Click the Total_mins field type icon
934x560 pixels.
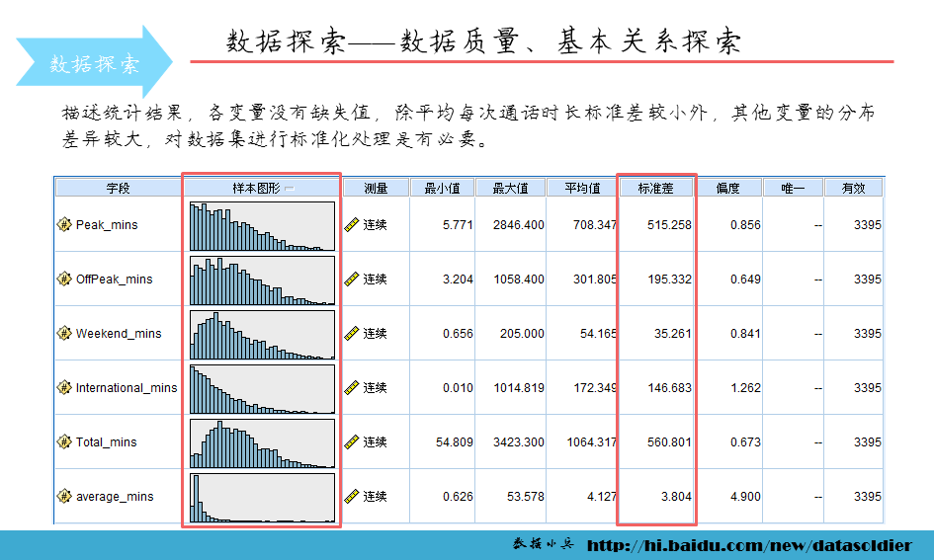(64, 442)
